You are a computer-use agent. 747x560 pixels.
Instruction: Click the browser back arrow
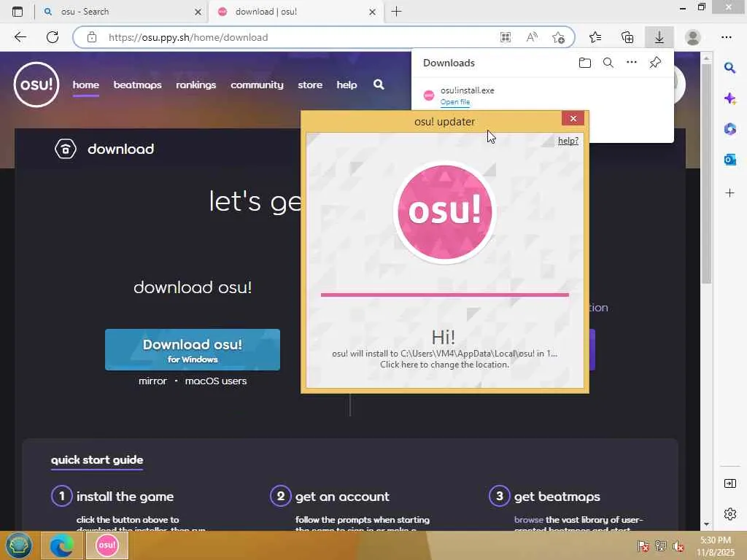pyautogui.click(x=20, y=37)
